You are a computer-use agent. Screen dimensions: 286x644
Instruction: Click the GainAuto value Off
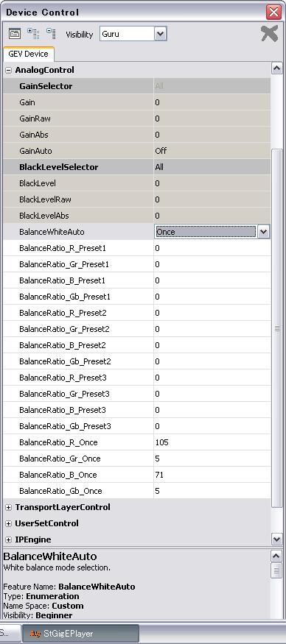pyautogui.click(x=161, y=151)
